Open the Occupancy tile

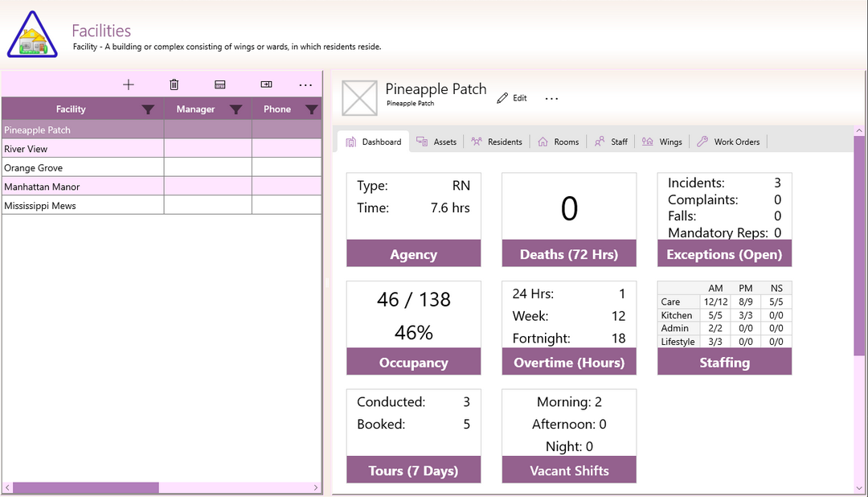(x=414, y=327)
